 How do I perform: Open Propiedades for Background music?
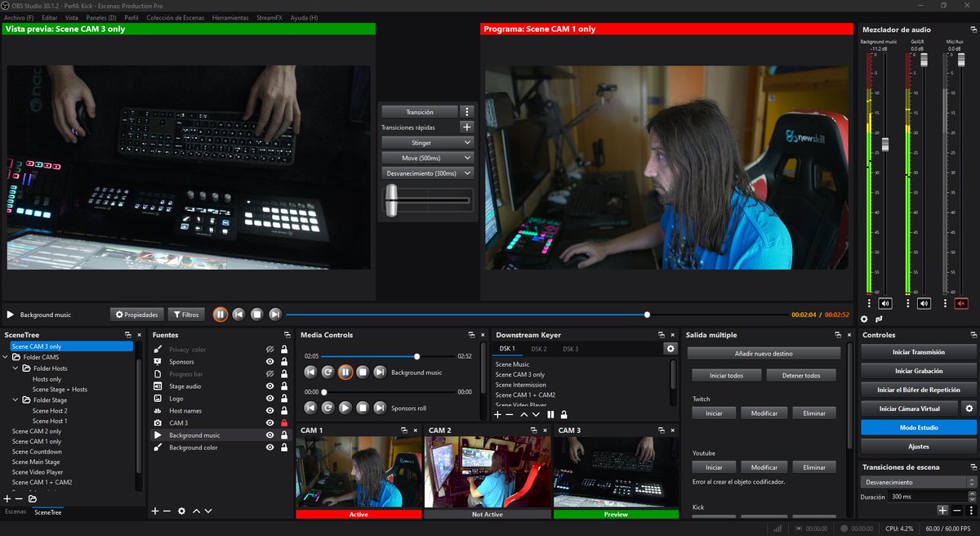coord(136,314)
